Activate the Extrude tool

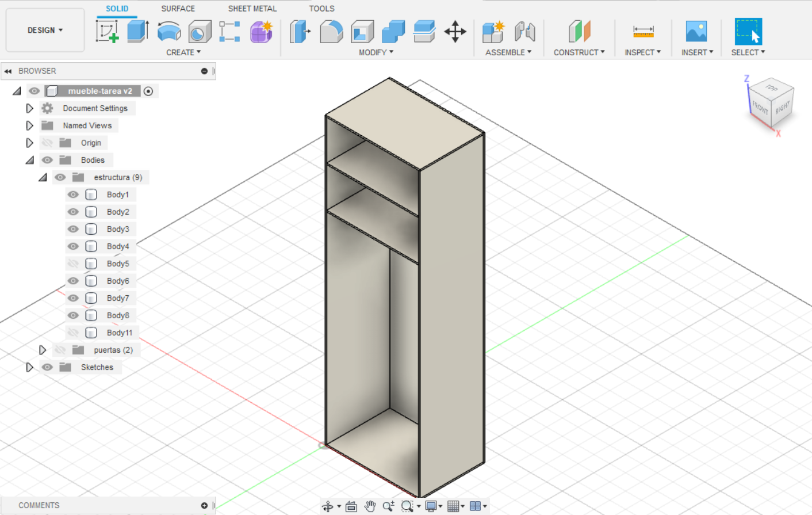pyautogui.click(x=138, y=31)
